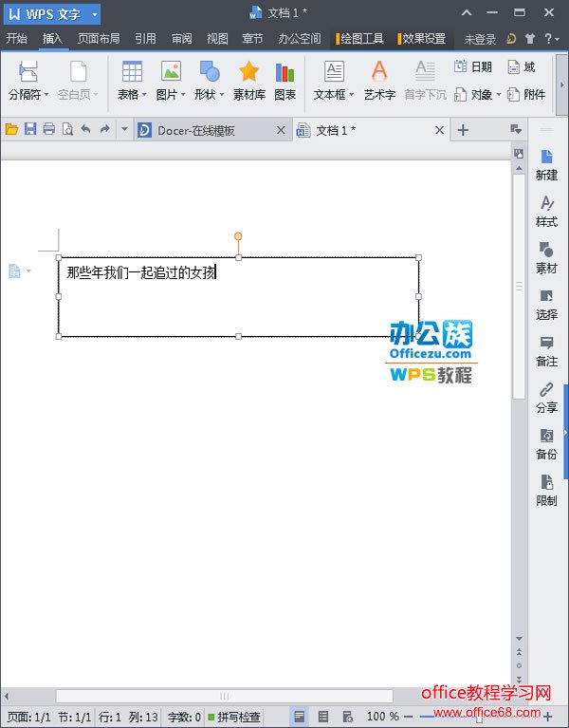This screenshot has height=728, width=569.
Task: Open the WPS 文字 application menu dropdown
Action: pos(95,14)
